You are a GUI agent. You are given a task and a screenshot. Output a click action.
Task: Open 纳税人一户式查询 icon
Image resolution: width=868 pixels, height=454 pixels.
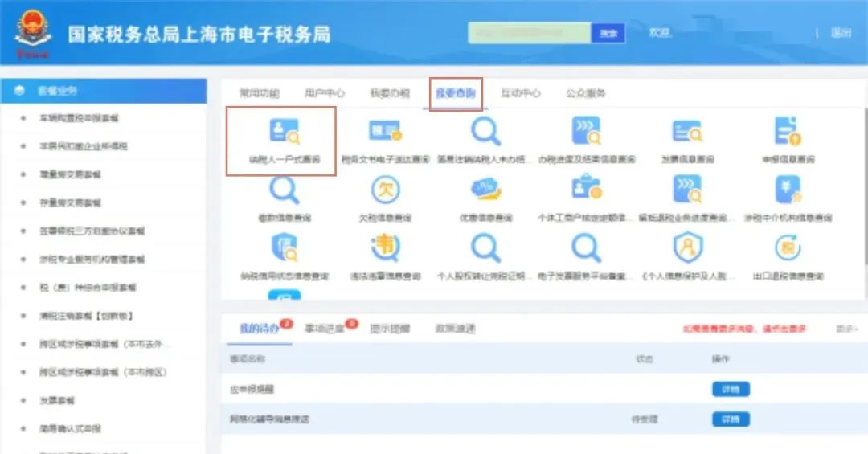(285, 131)
